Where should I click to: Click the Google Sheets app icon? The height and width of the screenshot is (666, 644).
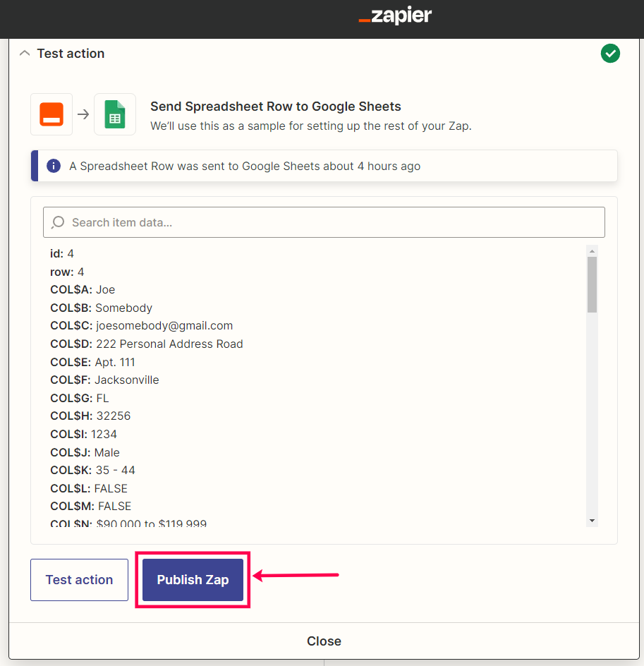tap(115, 114)
